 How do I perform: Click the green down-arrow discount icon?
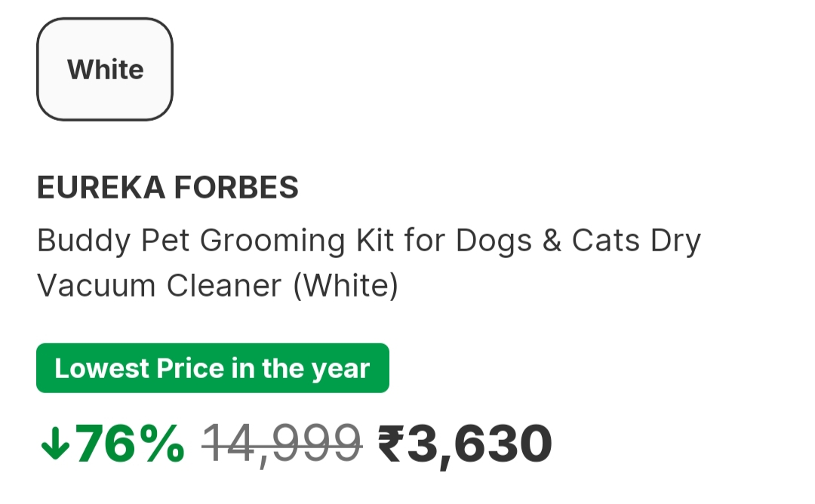[x=54, y=445]
